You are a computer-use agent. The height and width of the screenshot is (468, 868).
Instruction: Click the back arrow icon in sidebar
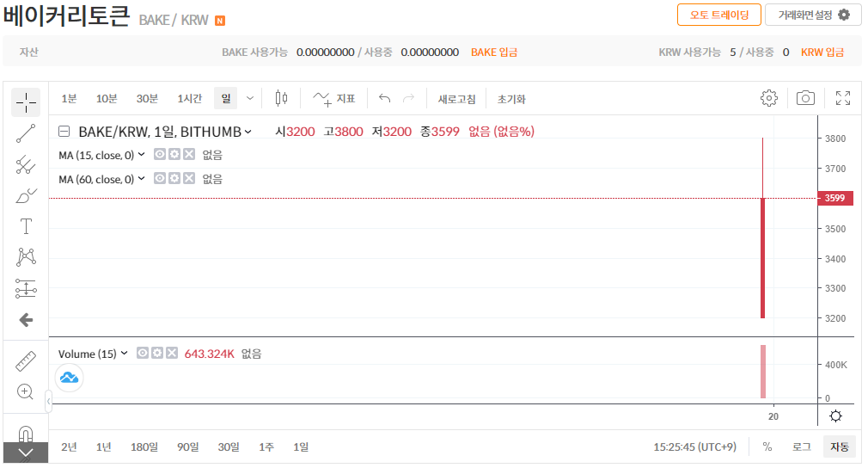(26, 319)
